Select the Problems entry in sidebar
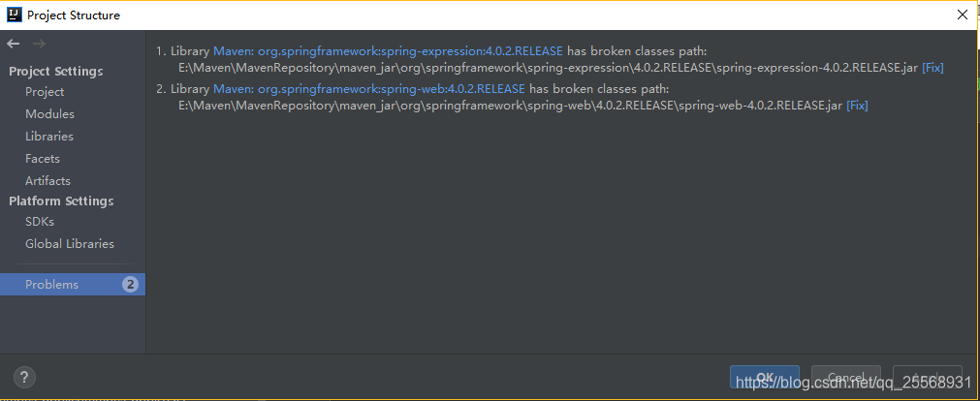Image resolution: width=980 pixels, height=401 pixels. pos(73,284)
